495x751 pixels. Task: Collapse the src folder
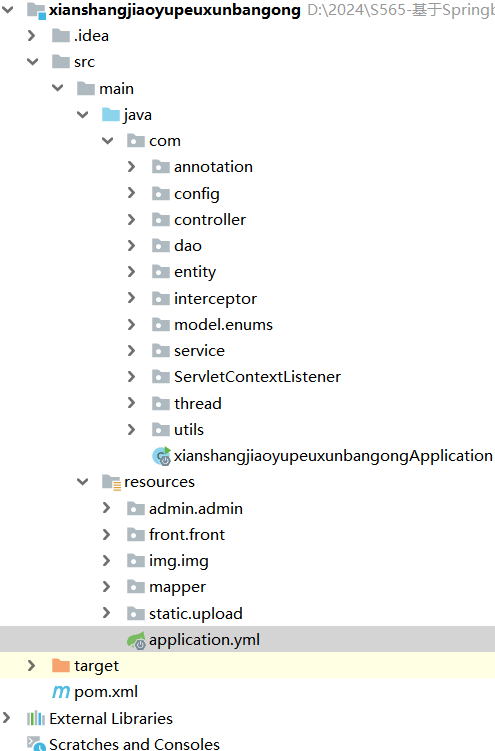click(x=33, y=62)
